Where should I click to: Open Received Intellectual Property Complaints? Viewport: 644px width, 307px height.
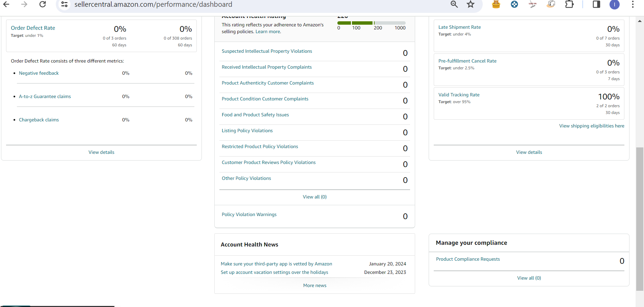point(267,67)
